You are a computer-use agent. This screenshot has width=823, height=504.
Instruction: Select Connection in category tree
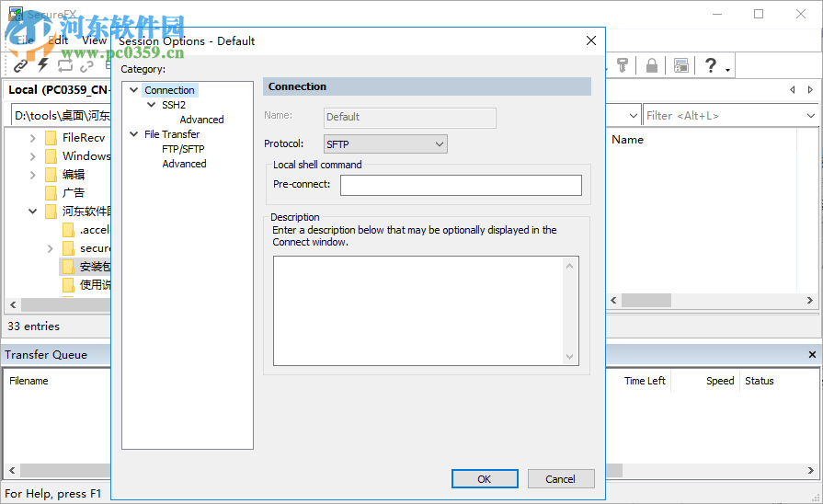point(169,90)
